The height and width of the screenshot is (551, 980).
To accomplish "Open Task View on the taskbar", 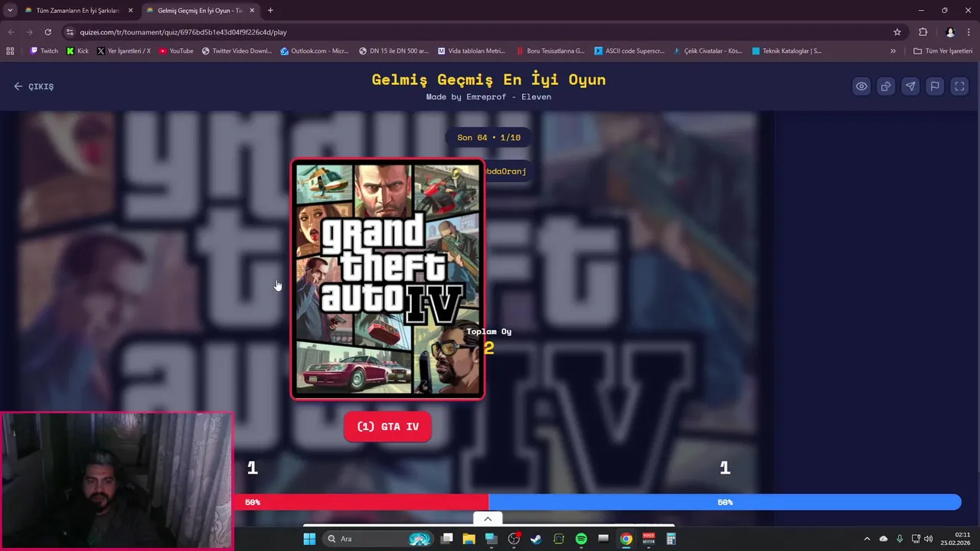I will tap(447, 539).
